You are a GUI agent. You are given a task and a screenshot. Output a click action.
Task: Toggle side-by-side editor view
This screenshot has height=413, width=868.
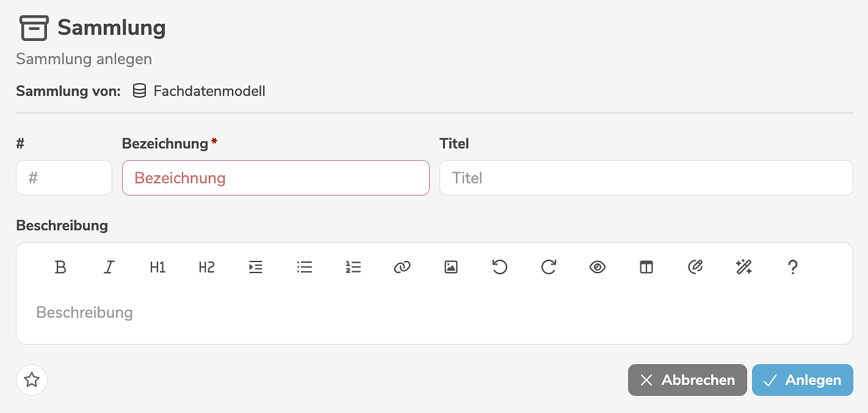coord(646,267)
